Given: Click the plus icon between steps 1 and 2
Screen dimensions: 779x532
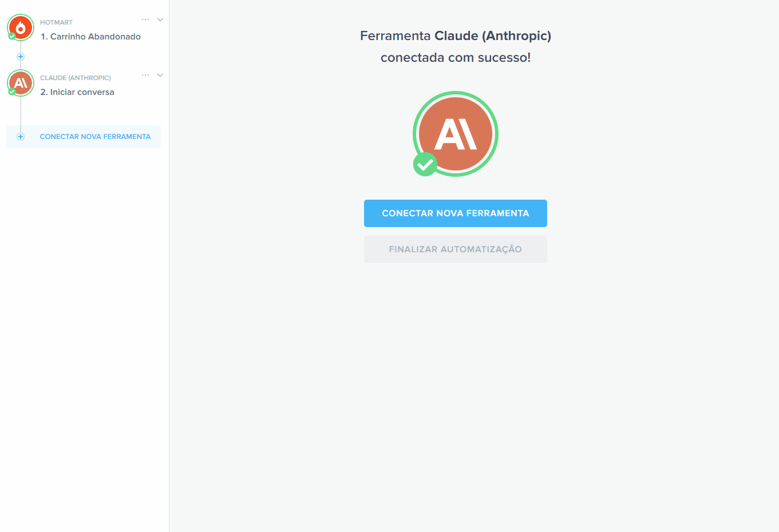Looking at the screenshot, I should pos(21,57).
